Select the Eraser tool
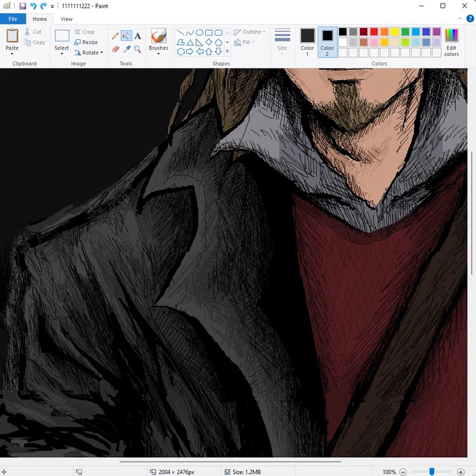The width and height of the screenshot is (476, 476). coord(115,49)
